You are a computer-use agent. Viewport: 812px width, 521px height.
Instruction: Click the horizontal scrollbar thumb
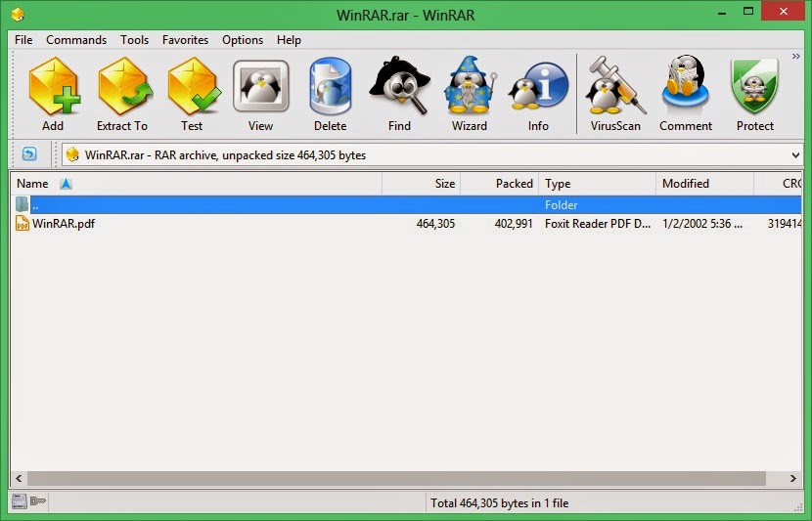pyautogui.click(x=396, y=478)
